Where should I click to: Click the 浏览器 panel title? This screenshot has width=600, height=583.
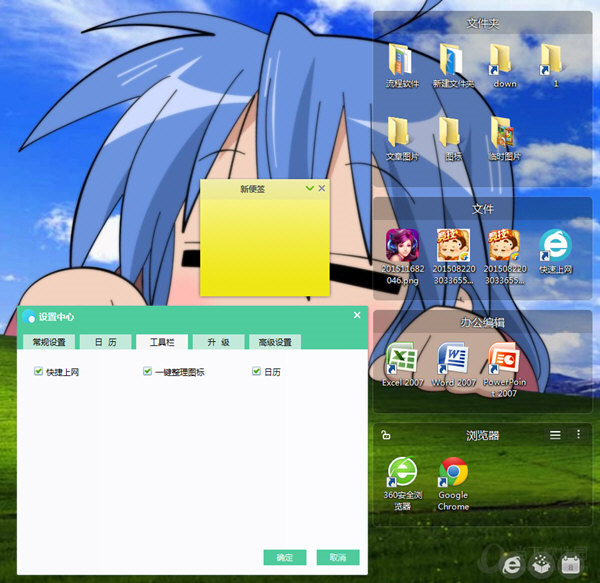483,435
